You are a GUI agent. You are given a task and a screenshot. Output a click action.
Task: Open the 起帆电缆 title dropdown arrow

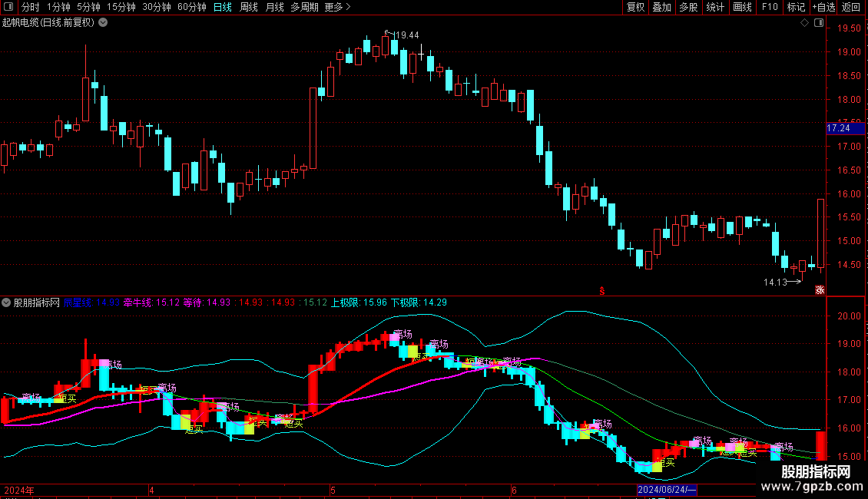pos(103,23)
